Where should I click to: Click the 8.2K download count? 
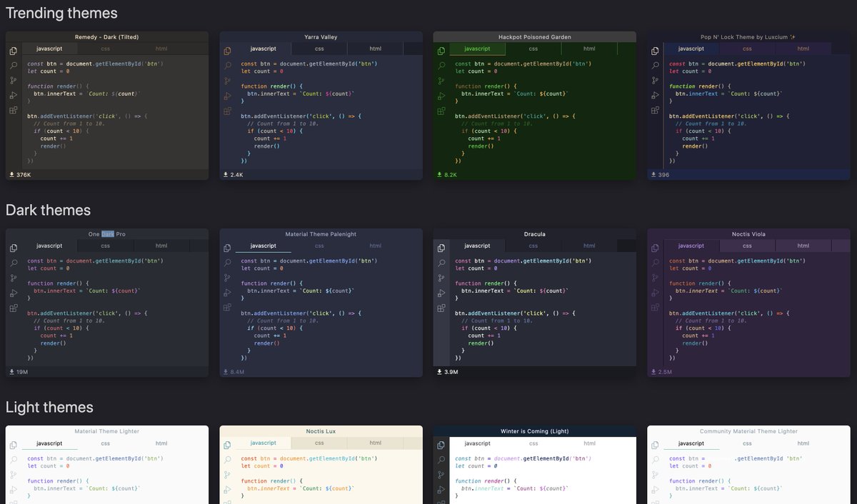451,175
